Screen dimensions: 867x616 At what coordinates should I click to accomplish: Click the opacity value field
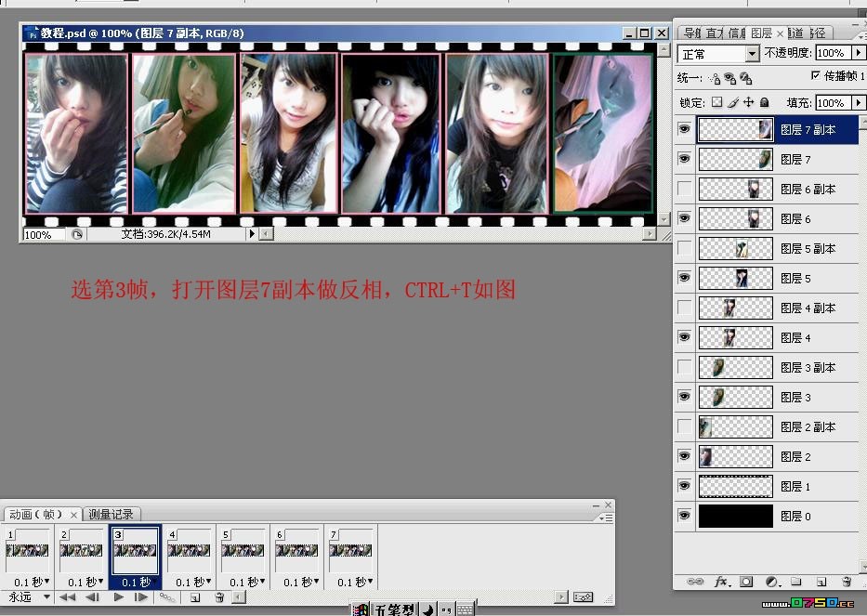click(x=834, y=53)
